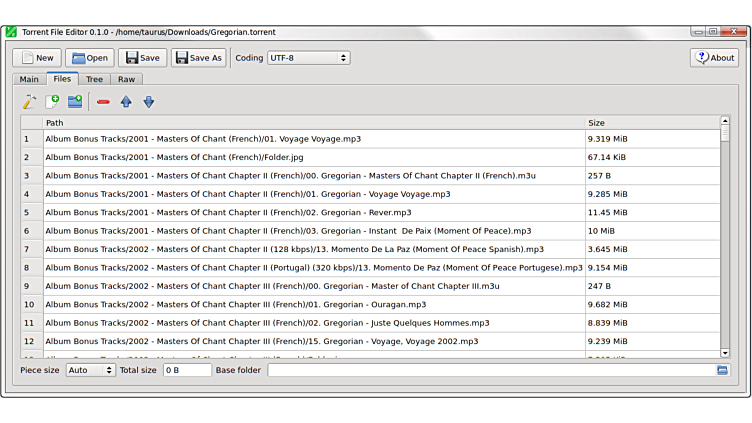The width and height of the screenshot is (752, 423).
Task: Switch to the Tree tab
Action: click(x=94, y=79)
